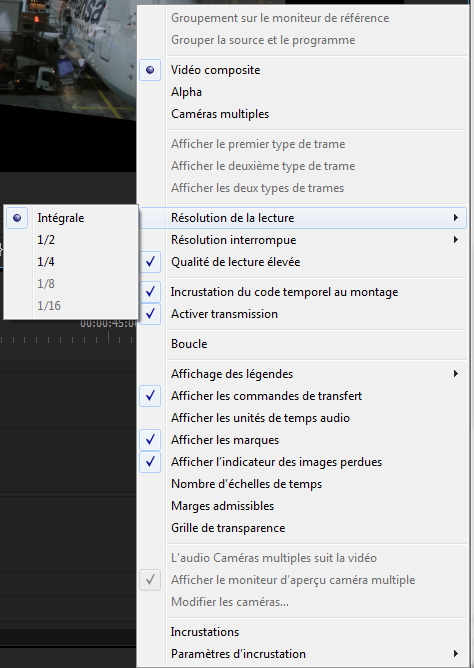
Task: Toggle Afficher les commandes de transfert
Action: pyautogui.click(x=303, y=396)
